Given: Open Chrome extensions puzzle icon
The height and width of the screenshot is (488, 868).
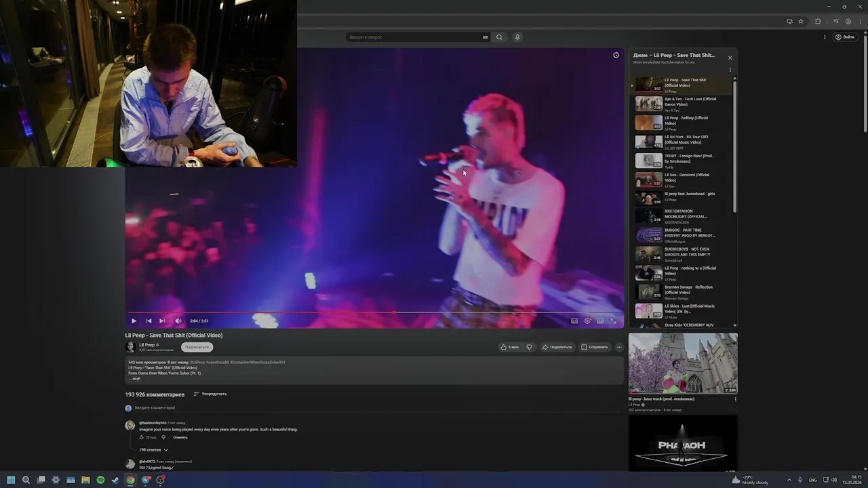Looking at the screenshot, I should coord(818,21).
